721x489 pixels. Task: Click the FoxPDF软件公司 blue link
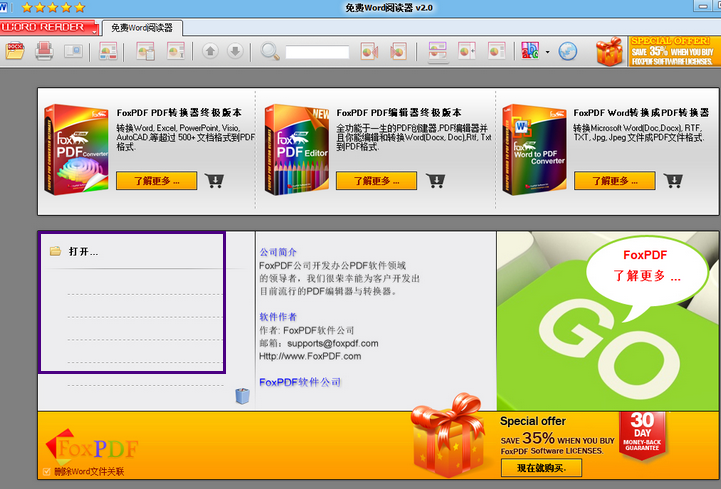click(x=300, y=382)
